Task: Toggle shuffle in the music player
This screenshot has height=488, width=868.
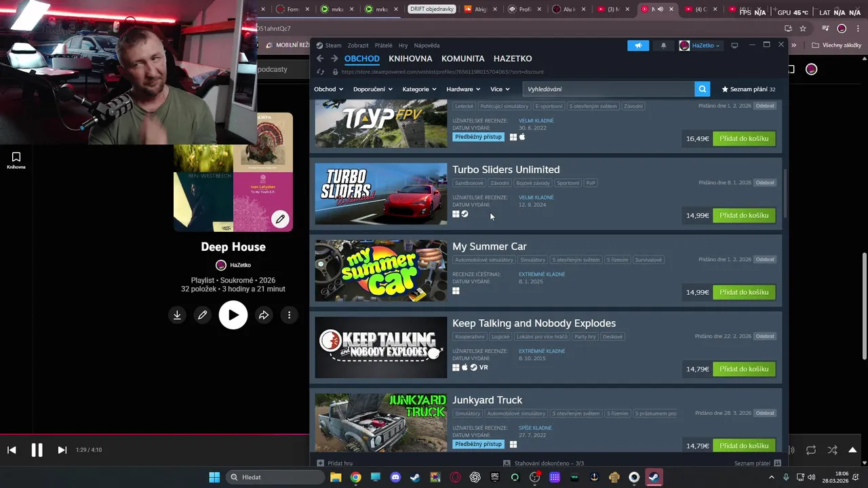Action: pos(832,450)
